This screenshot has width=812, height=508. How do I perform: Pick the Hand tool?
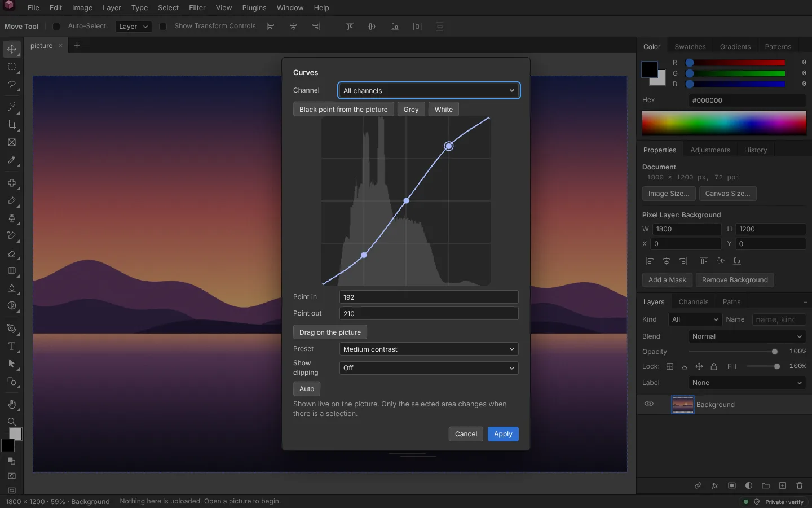(12, 404)
